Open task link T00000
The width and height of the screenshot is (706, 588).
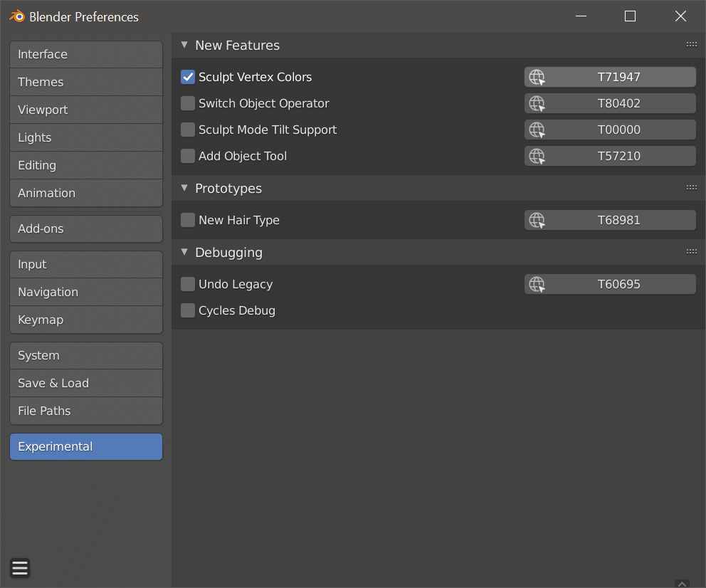pos(610,130)
